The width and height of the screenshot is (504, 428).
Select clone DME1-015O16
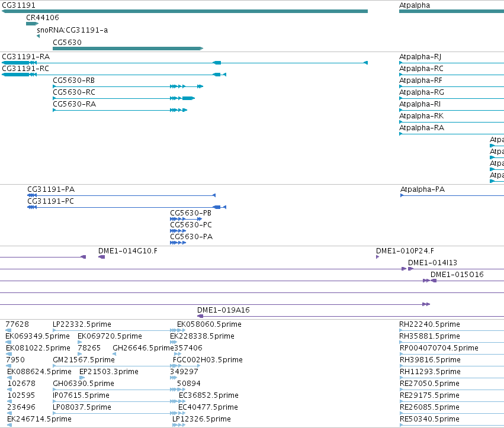point(457,275)
